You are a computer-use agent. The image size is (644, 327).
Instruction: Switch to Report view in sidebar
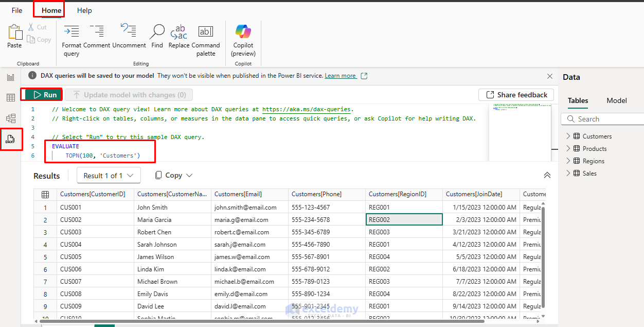pyautogui.click(x=11, y=77)
